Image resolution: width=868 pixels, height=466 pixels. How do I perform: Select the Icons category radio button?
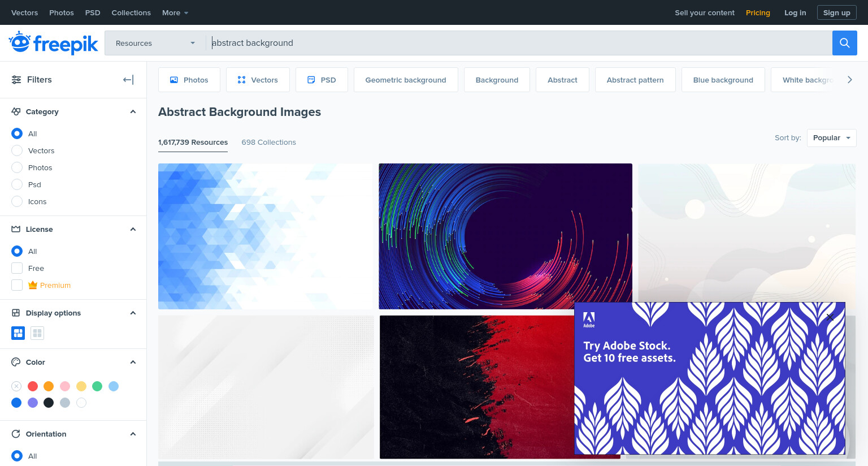(x=17, y=201)
